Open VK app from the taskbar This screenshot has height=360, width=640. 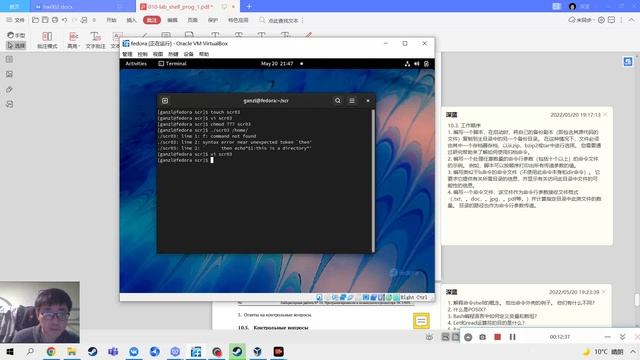(x=134, y=351)
